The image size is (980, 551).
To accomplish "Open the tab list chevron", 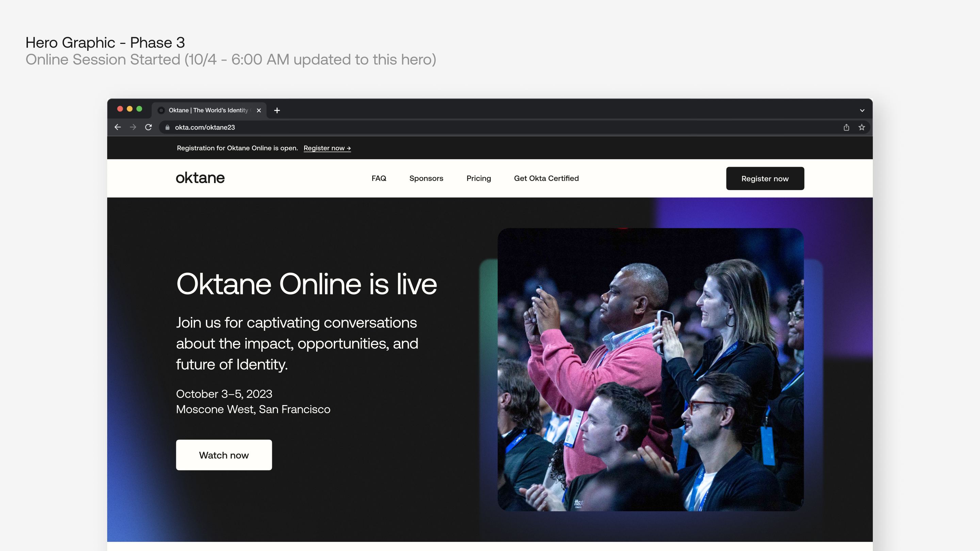I will point(862,110).
